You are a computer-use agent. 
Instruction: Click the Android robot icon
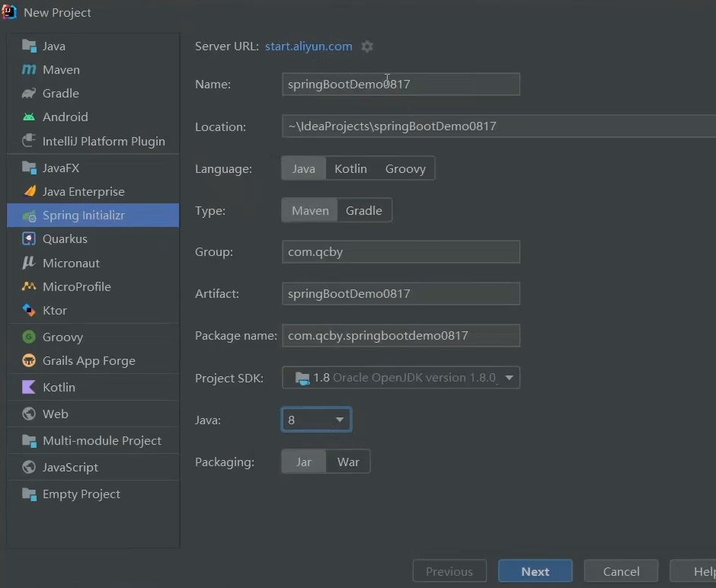29,117
